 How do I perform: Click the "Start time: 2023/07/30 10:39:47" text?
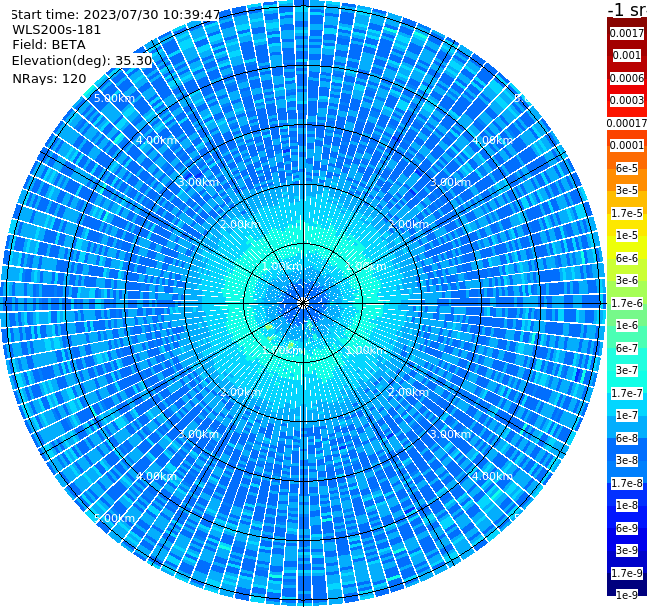116,14
